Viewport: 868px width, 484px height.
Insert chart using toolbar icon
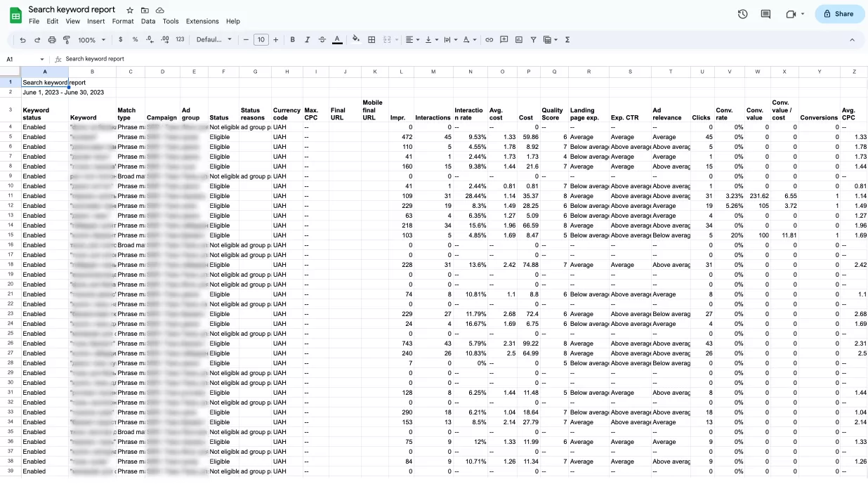tap(519, 40)
